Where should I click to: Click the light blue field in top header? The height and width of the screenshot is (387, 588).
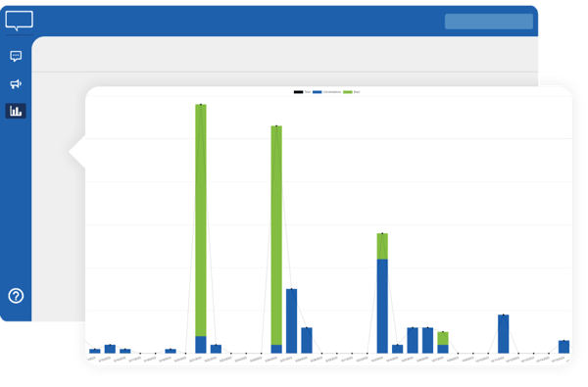[489, 22]
